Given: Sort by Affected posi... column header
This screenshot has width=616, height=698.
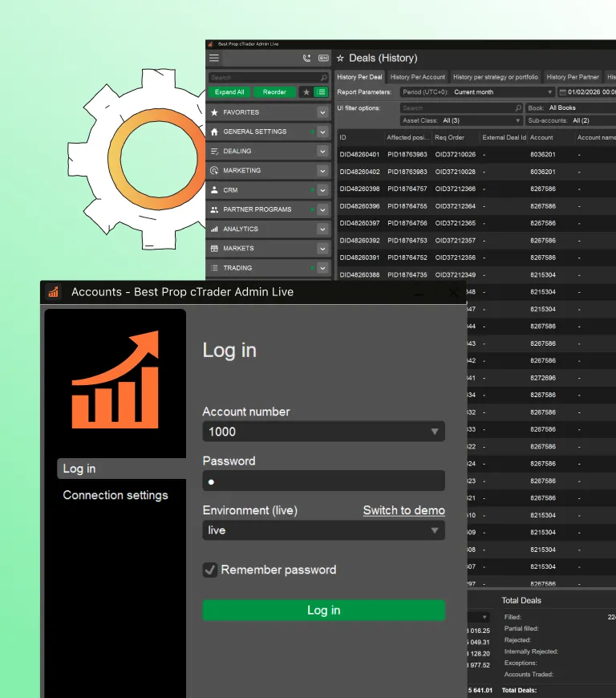Looking at the screenshot, I should click(408, 137).
